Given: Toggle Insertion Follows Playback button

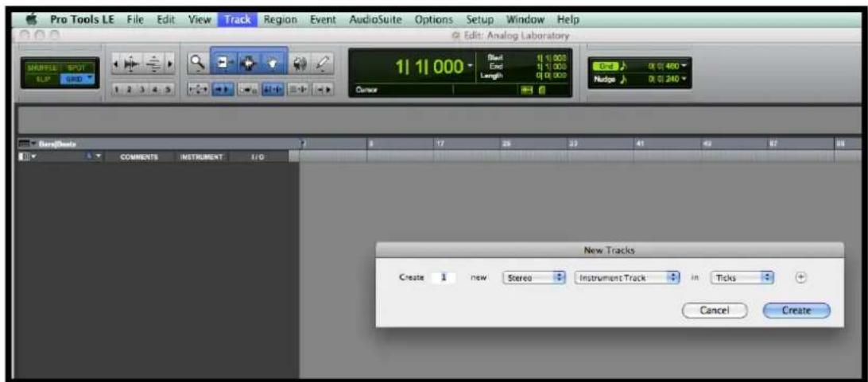Looking at the screenshot, I should point(323,89).
